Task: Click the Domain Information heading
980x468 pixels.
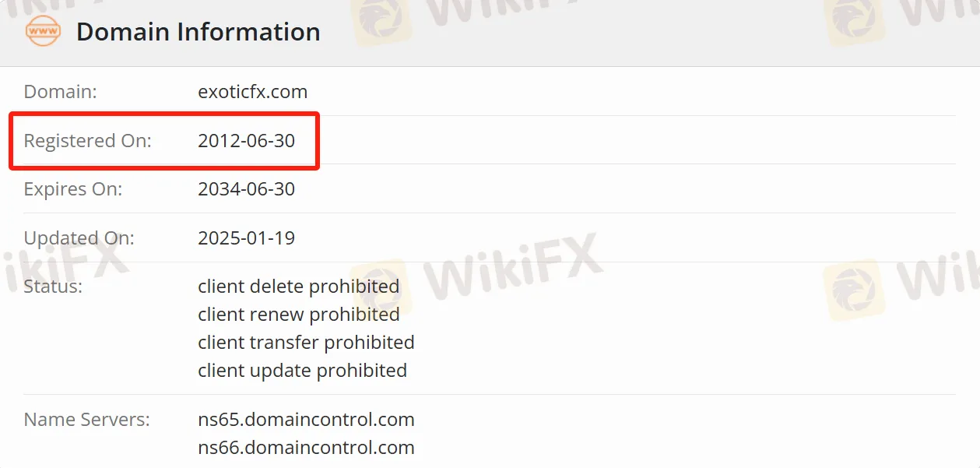Action: click(x=198, y=32)
